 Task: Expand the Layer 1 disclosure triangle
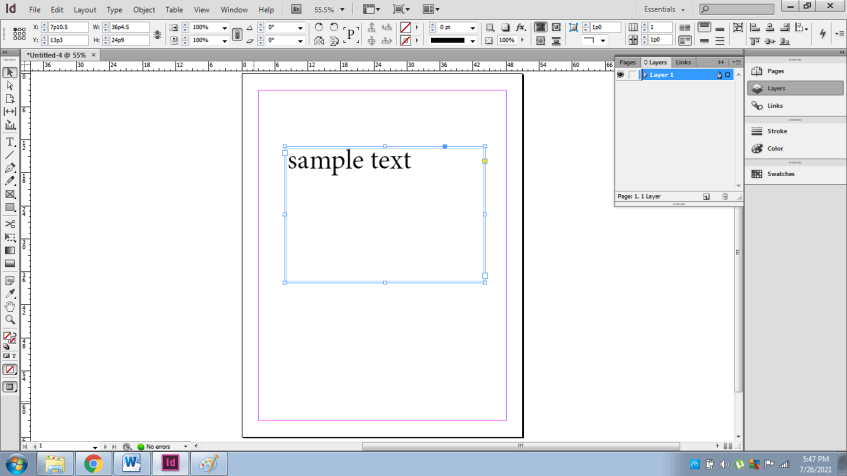click(x=644, y=75)
